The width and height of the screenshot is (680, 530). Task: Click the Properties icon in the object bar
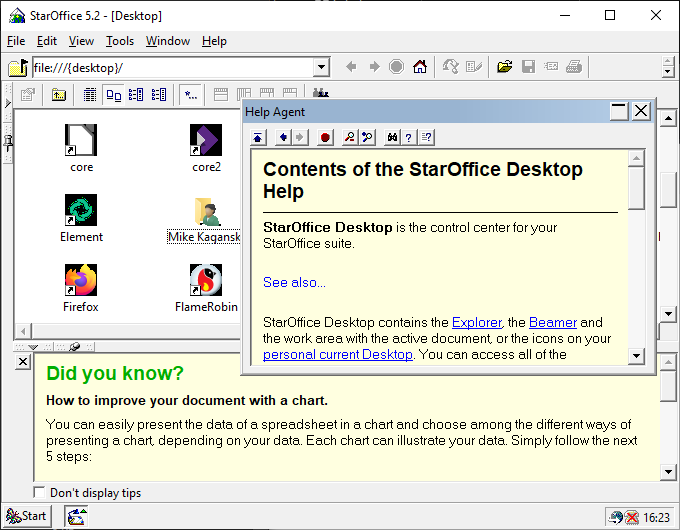pyautogui.click(x=28, y=94)
